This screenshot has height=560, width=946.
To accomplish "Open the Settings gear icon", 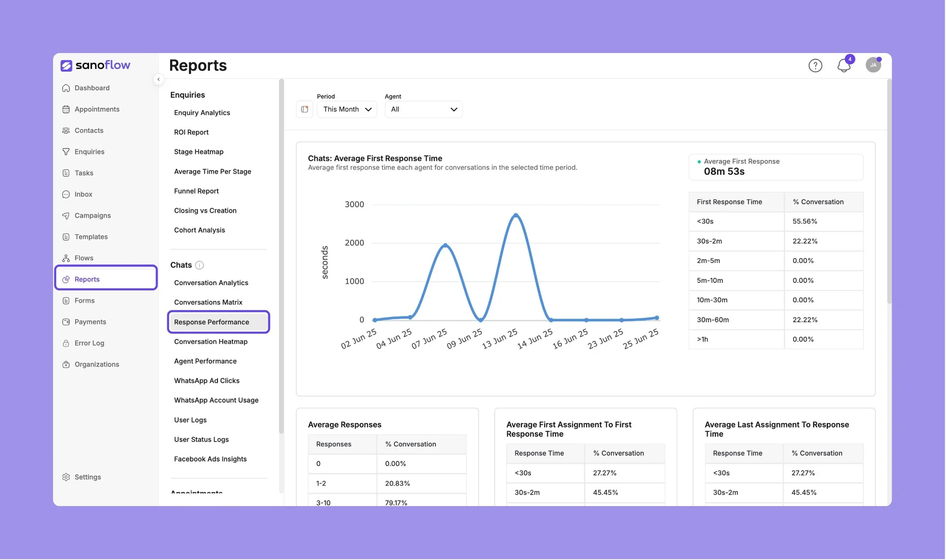I will [x=66, y=477].
